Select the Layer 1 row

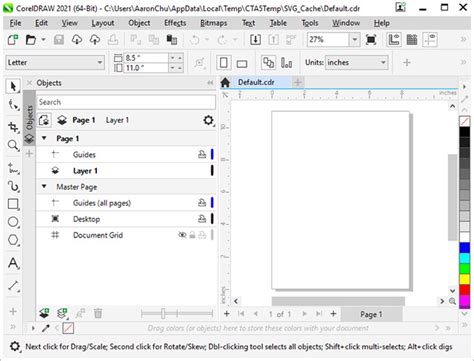(x=126, y=171)
